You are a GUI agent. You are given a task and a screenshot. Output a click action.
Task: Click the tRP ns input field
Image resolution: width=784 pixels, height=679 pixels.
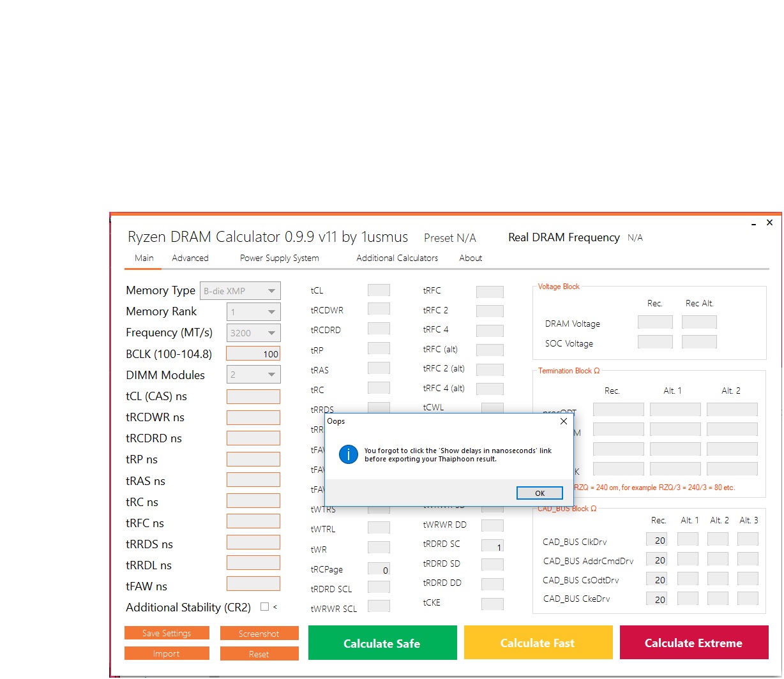[x=253, y=459]
